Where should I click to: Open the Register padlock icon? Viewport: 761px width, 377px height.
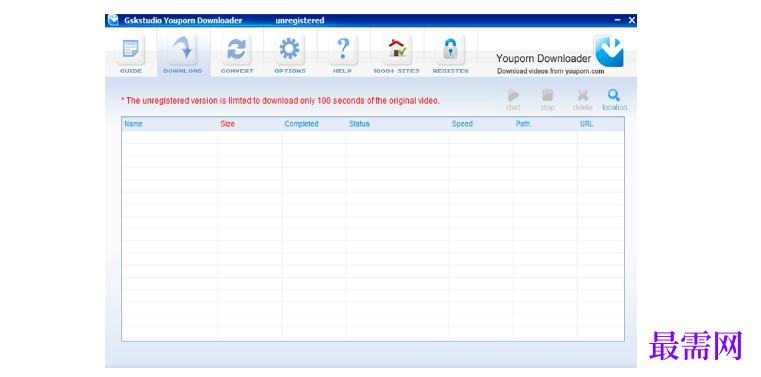click(x=450, y=49)
